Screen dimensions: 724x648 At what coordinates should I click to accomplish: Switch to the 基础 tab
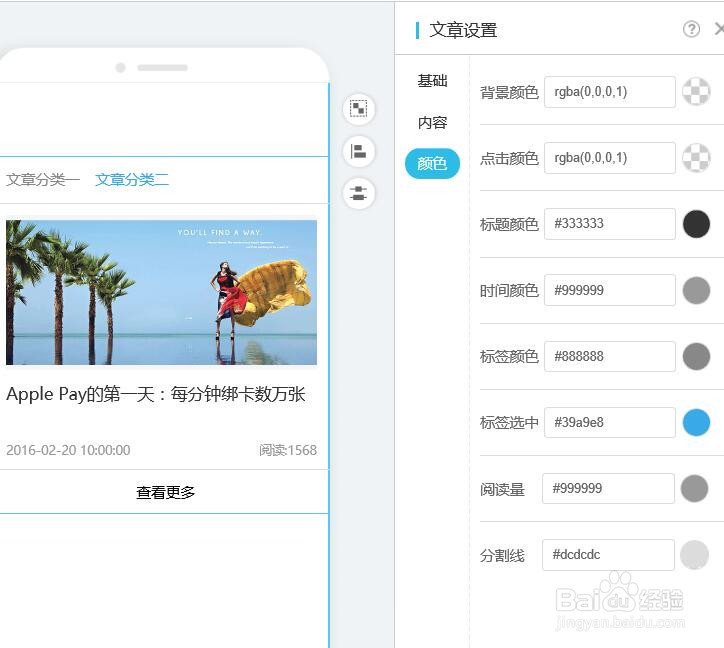click(x=432, y=81)
